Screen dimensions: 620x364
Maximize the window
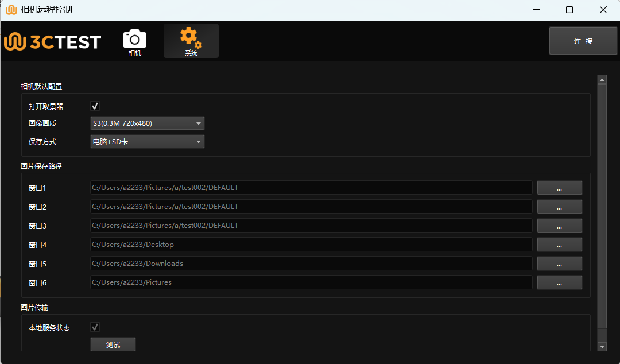[569, 10]
